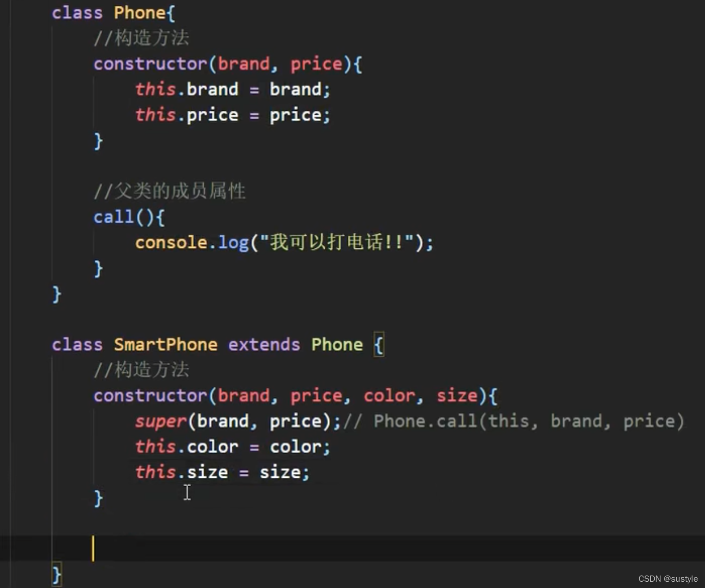
Task: Click the console.log statement
Action: point(284,242)
